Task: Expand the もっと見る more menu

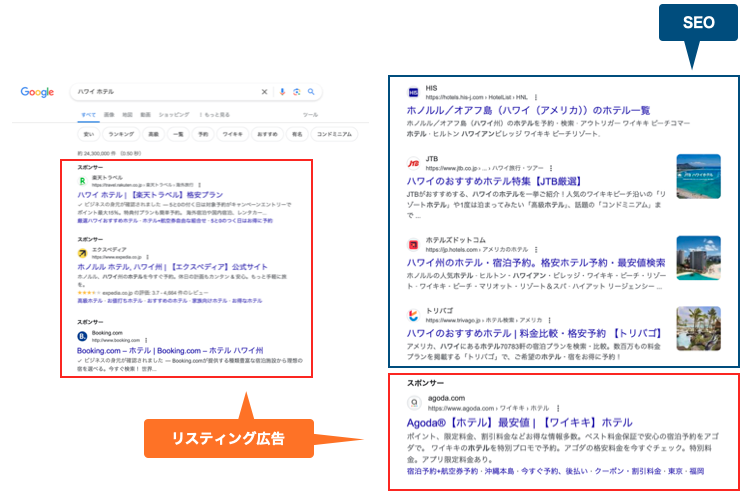Action: pos(214,115)
